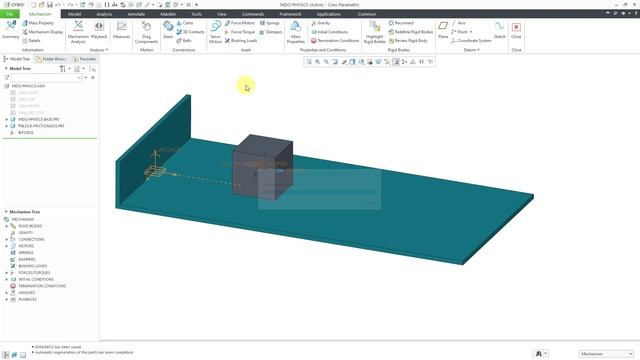
Task: Expand MDO-PHYSICS-BASE.PRT in model tree
Action: coord(7,120)
